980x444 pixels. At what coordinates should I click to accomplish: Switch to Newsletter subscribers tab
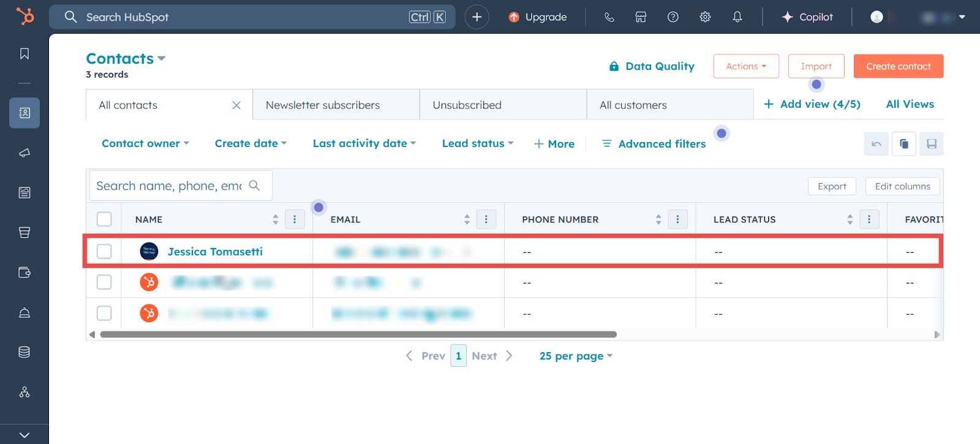(323, 105)
